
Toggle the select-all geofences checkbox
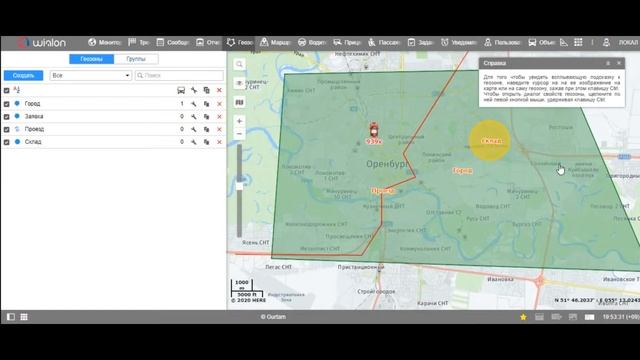6,90
